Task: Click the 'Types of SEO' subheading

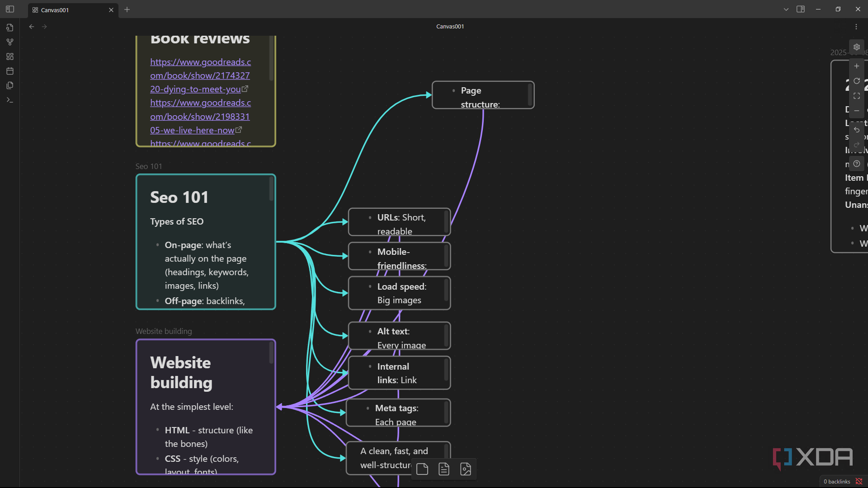Action: [x=177, y=221]
